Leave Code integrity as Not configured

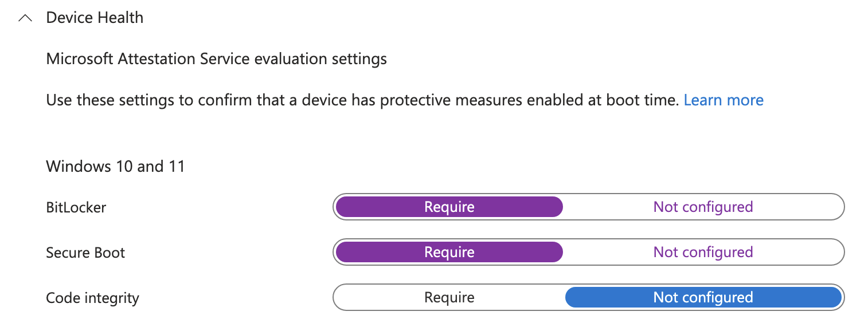pos(702,297)
